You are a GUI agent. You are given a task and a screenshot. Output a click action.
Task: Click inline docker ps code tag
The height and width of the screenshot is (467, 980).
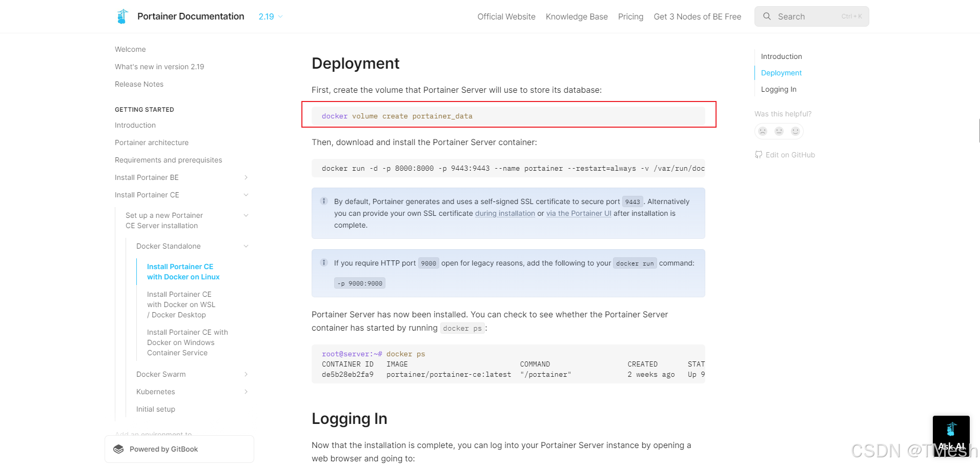[x=462, y=328]
